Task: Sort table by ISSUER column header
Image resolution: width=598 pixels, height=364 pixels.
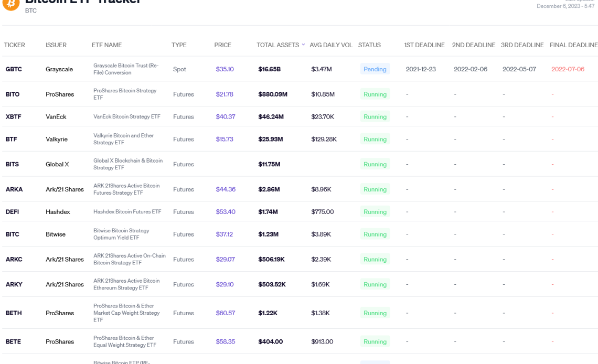Action: (x=56, y=45)
